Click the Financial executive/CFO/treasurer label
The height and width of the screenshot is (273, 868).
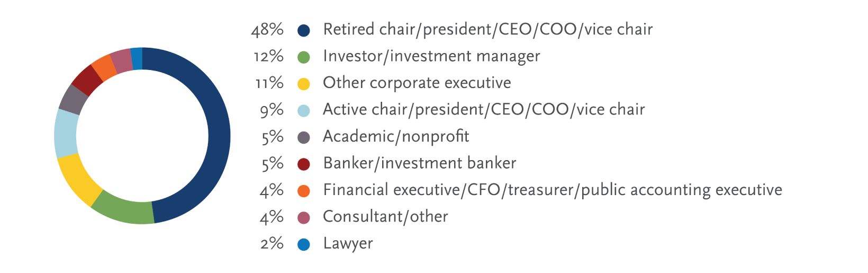click(553, 190)
